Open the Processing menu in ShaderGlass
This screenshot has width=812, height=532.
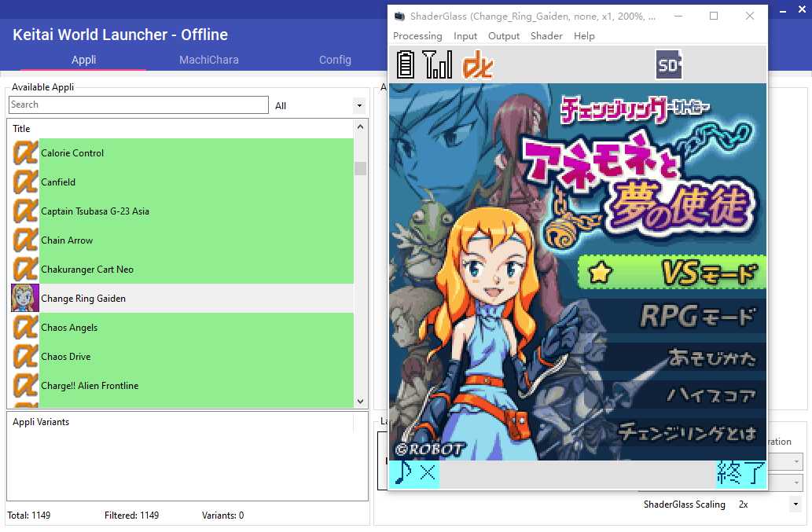417,35
